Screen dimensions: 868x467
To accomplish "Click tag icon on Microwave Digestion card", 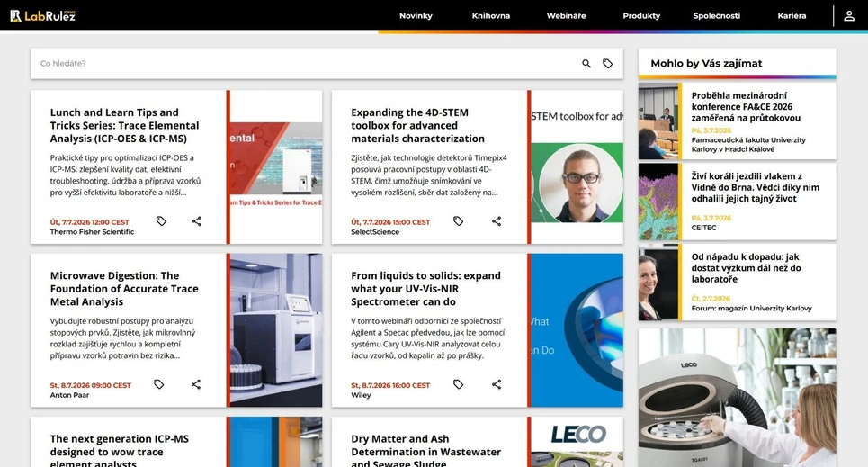I will coord(159,384).
